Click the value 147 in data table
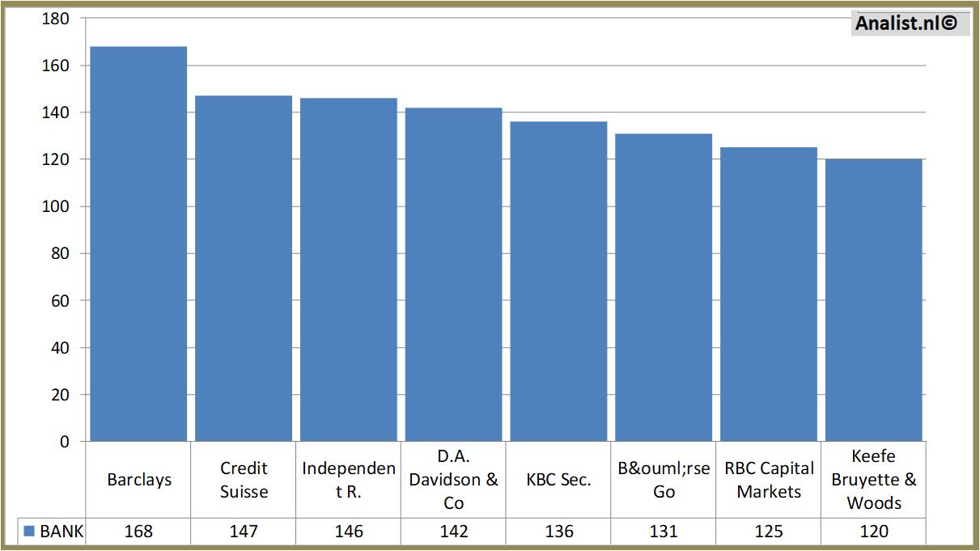 [x=244, y=532]
